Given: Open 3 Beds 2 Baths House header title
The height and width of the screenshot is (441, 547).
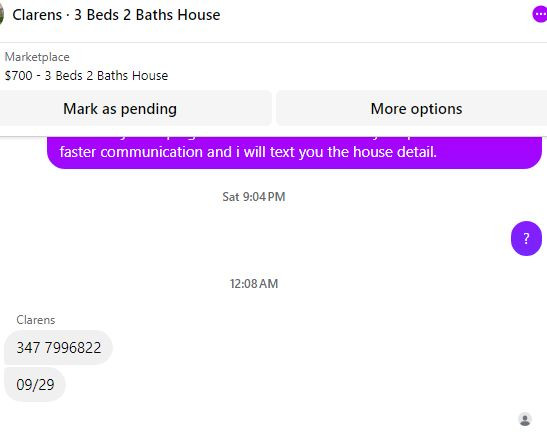Looking at the screenshot, I should (147, 15).
